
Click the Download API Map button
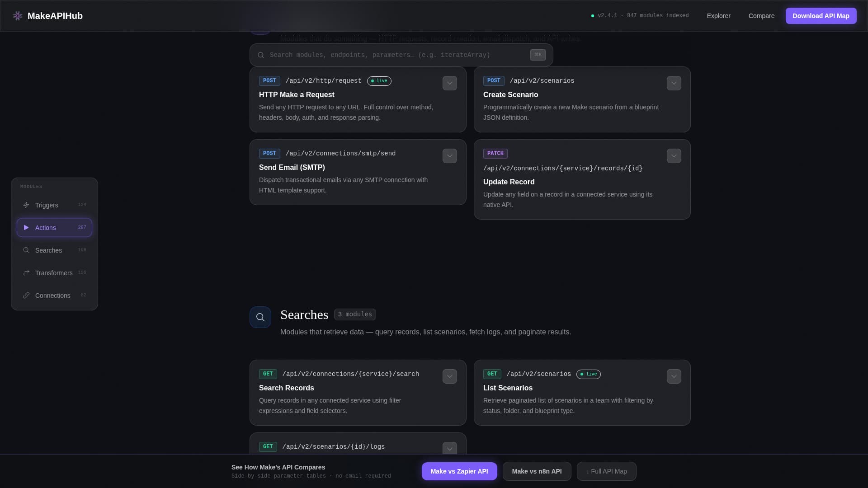click(x=821, y=16)
